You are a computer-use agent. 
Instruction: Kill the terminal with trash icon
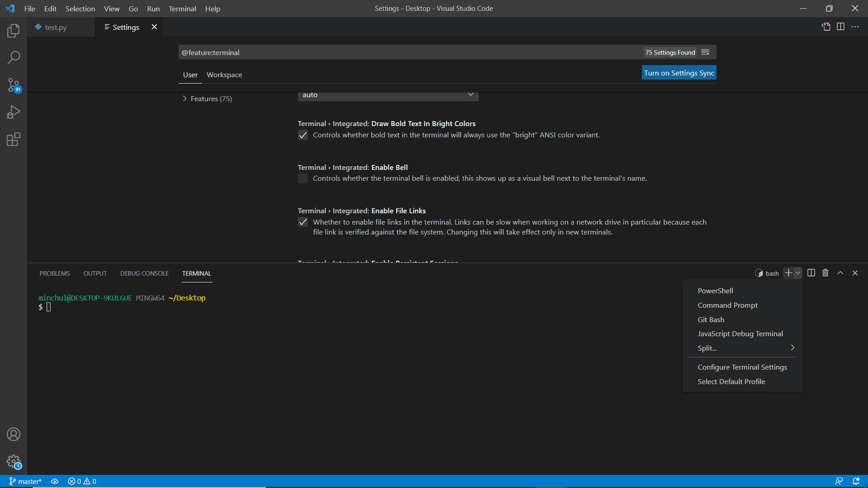(826, 273)
